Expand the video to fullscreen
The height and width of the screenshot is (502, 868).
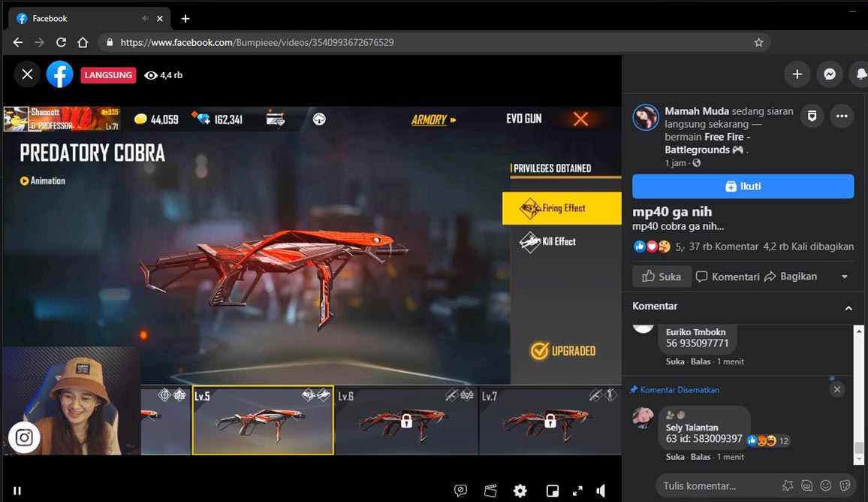[577, 491]
